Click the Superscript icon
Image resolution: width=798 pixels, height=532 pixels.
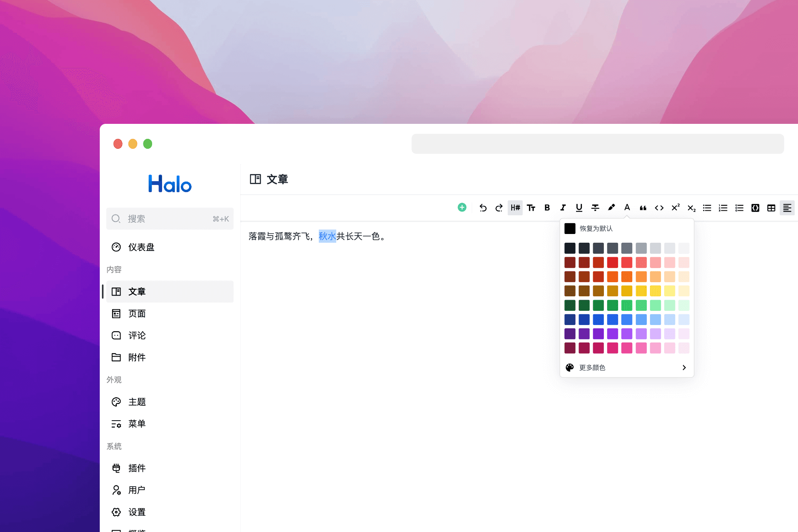pyautogui.click(x=675, y=208)
